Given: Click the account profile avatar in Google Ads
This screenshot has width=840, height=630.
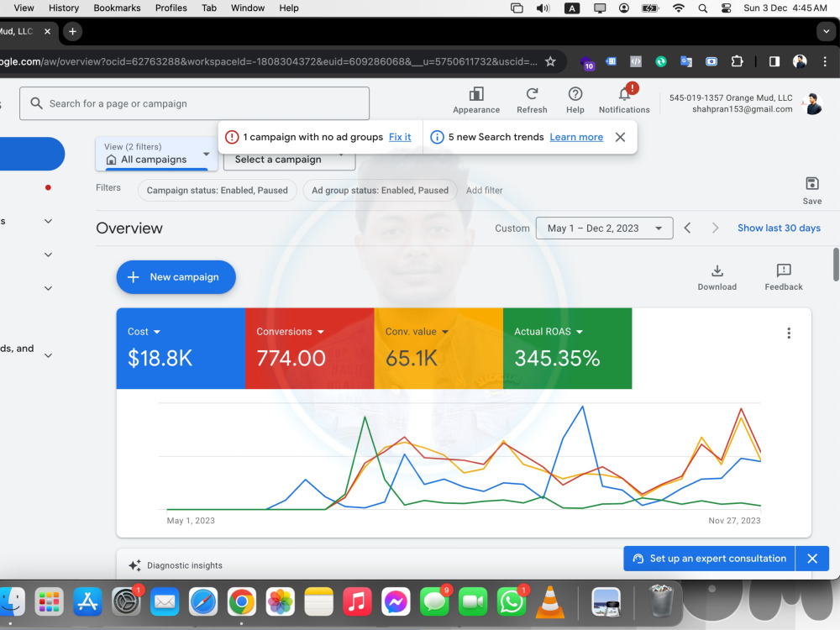Looking at the screenshot, I should pos(812,103).
